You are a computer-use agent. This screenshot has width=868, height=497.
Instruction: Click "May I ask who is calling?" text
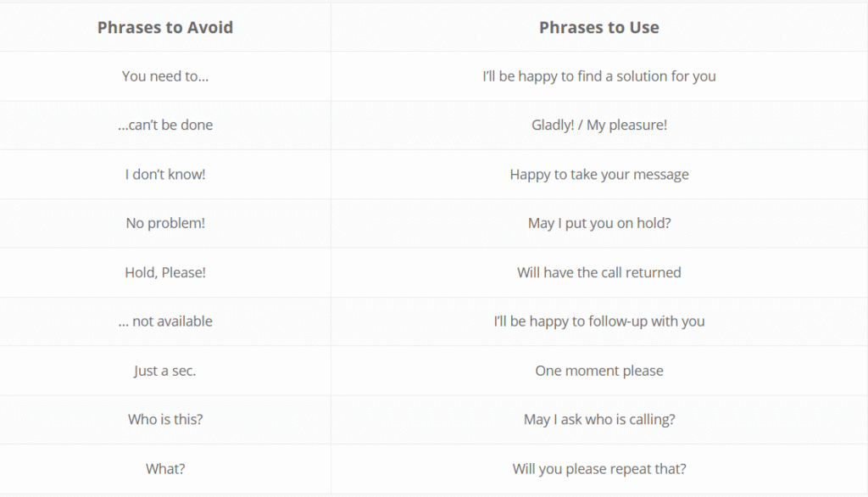pyautogui.click(x=598, y=420)
